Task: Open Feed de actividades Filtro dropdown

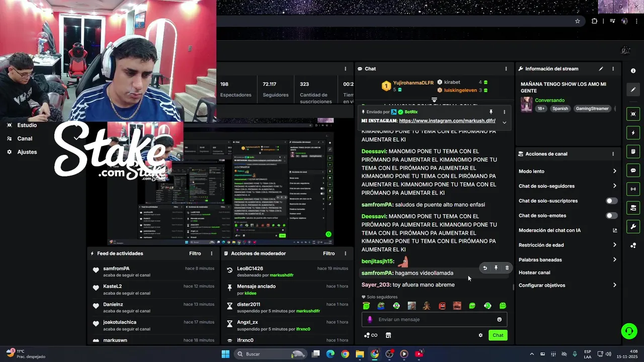Action: [x=195, y=253]
